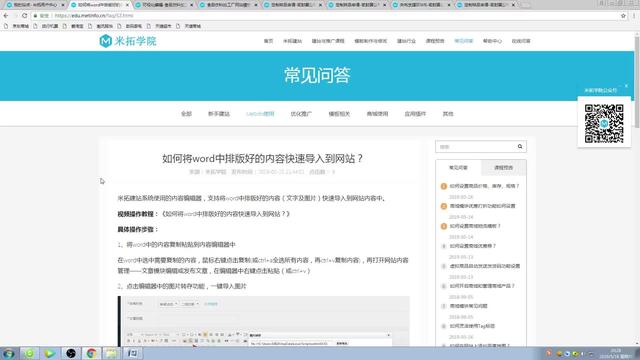
Task: Switch to the 常见问答 sidebar tab
Action: (x=458, y=168)
